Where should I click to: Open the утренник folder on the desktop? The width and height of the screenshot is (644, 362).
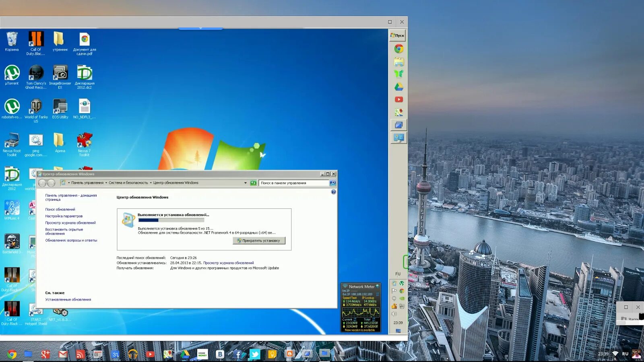pos(60,41)
